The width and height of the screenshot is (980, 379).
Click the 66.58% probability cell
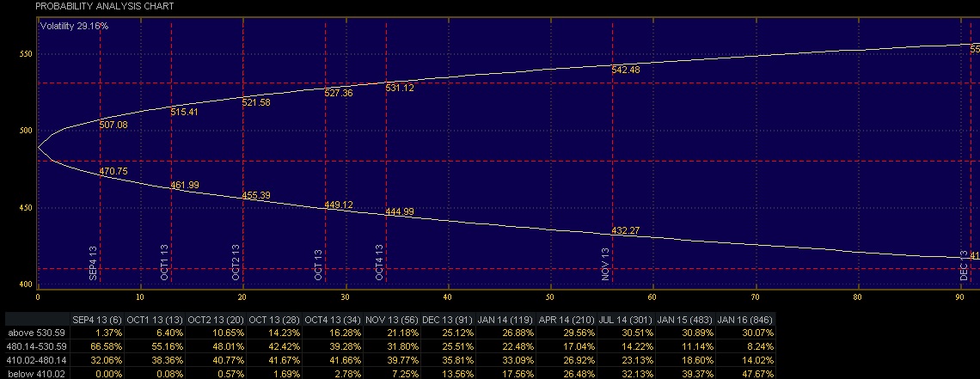coord(107,346)
